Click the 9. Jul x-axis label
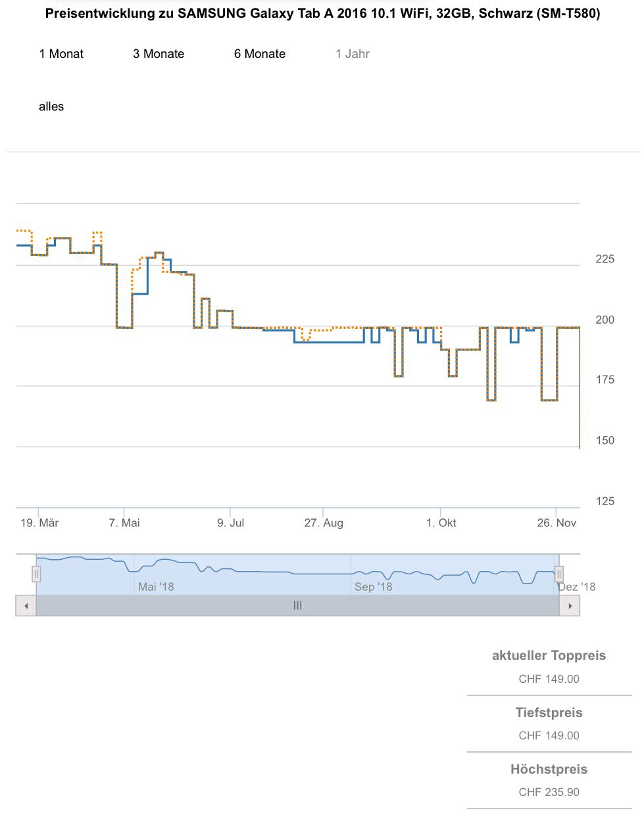This screenshot has height=821, width=644. tap(231, 523)
